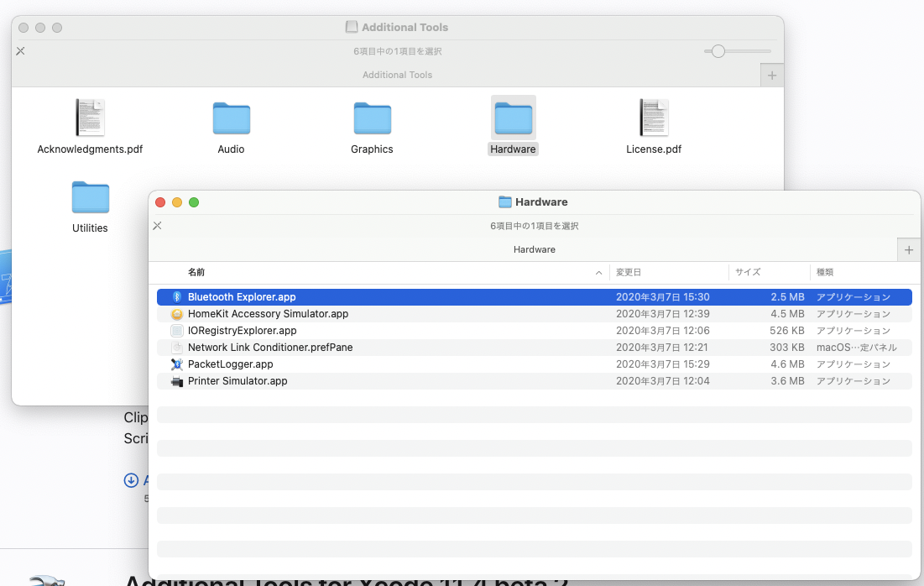Click the 2.5 MB size cell
This screenshot has height=586, width=924.
pyautogui.click(x=787, y=297)
